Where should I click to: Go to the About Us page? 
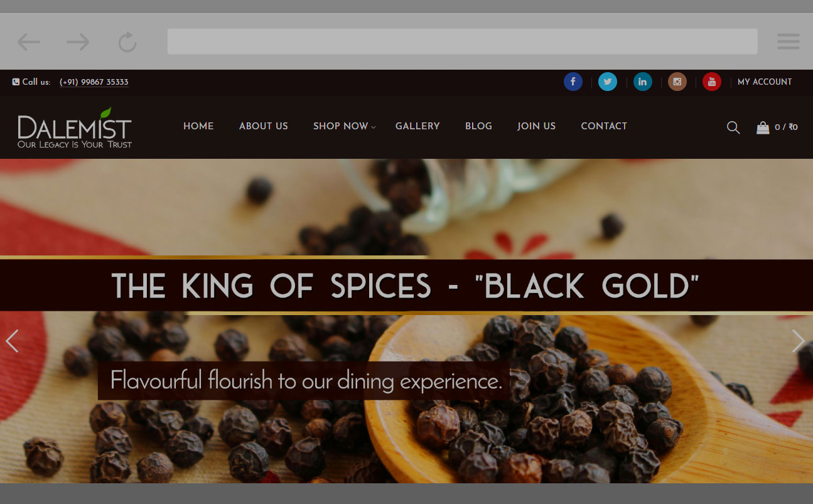tap(264, 126)
